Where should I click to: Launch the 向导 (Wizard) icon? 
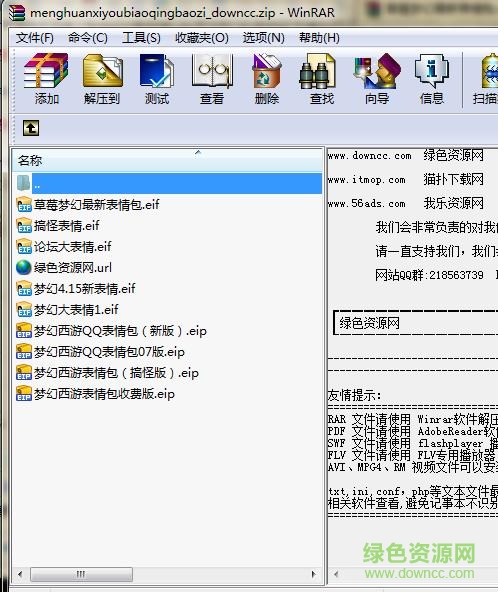click(376, 79)
